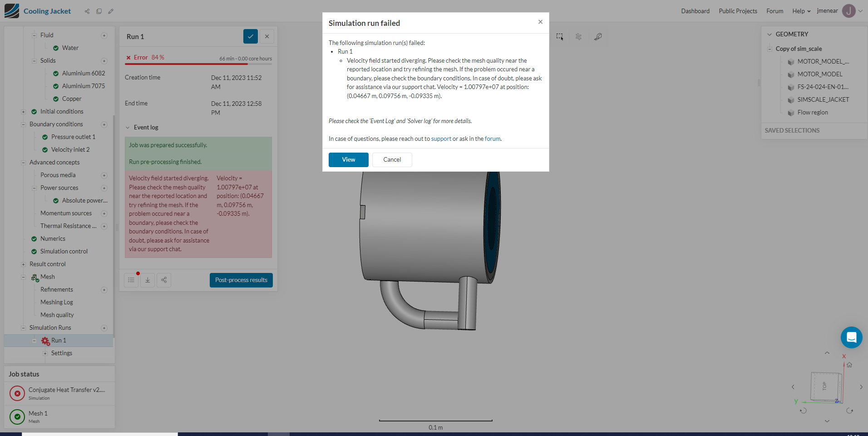Click View in the failure dialog
Screen dimensions: 868x436
click(x=348, y=159)
